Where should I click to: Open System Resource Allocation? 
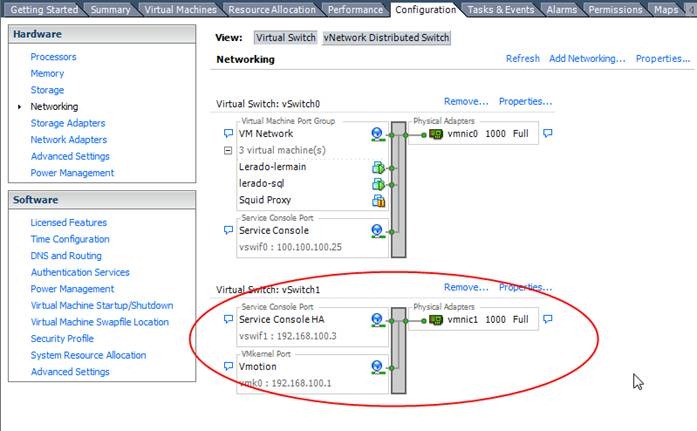[88, 355]
